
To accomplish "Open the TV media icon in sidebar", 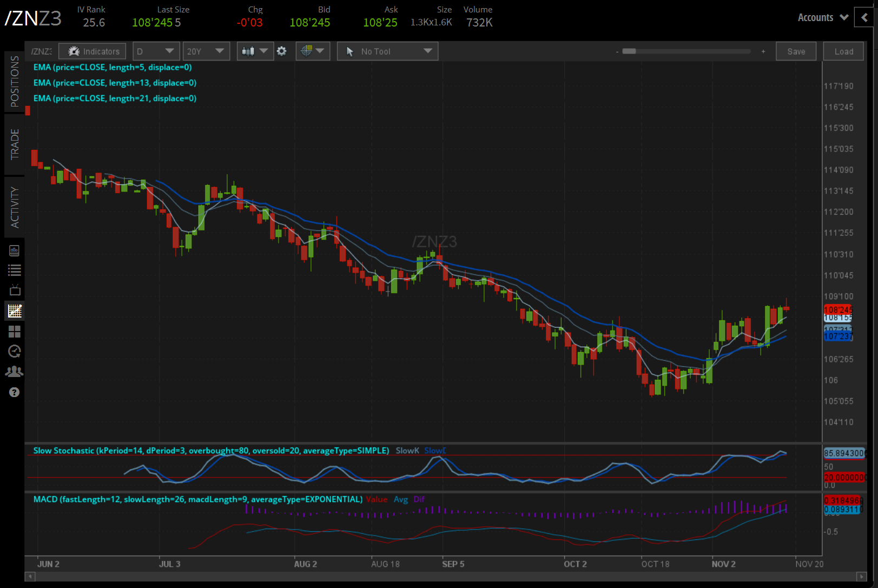I will point(15,290).
